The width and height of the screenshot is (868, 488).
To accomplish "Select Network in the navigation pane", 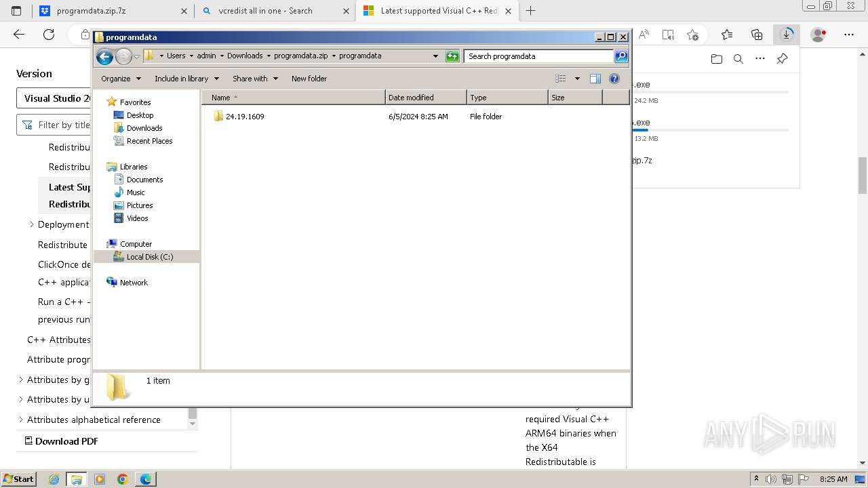I will coord(134,283).
